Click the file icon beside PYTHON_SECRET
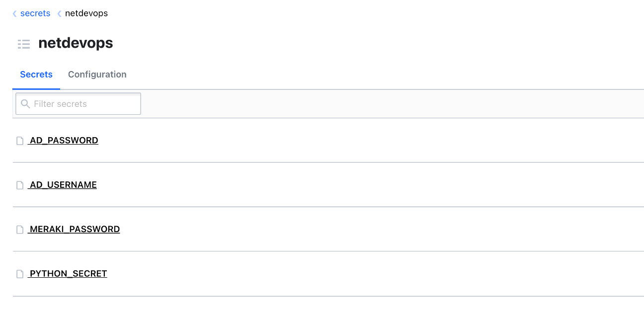 pyautogui.click(x=20, y=274)
